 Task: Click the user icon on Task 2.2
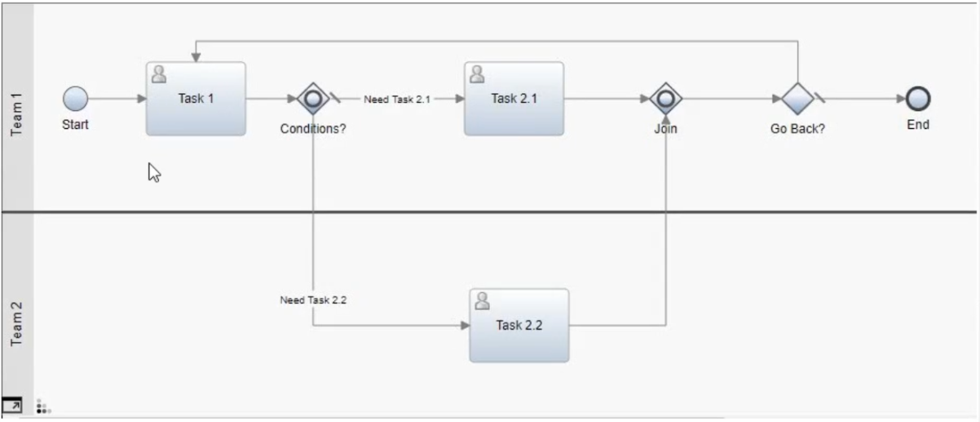tap(482, 301)
